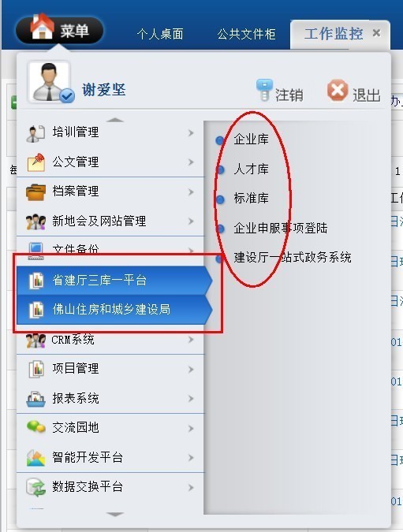This screenshot has width=403, height=532.
Task: Close the 工作监控 tab
Action: 376,33
